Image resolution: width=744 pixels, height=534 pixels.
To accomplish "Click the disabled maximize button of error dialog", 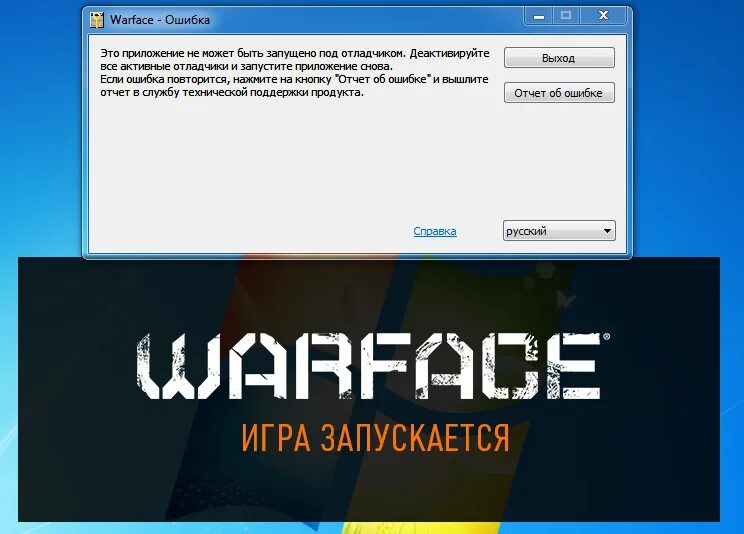I will (566, 16).
